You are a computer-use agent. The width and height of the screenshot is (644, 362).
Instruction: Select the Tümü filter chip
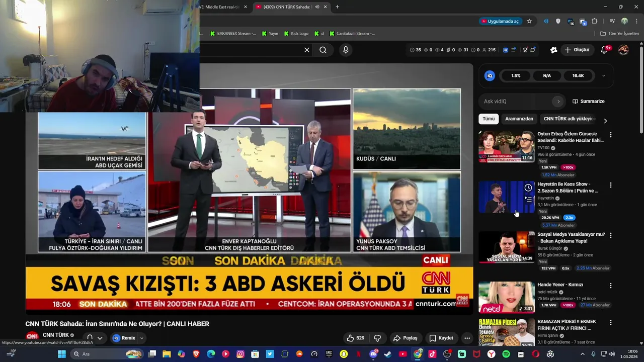489,119
